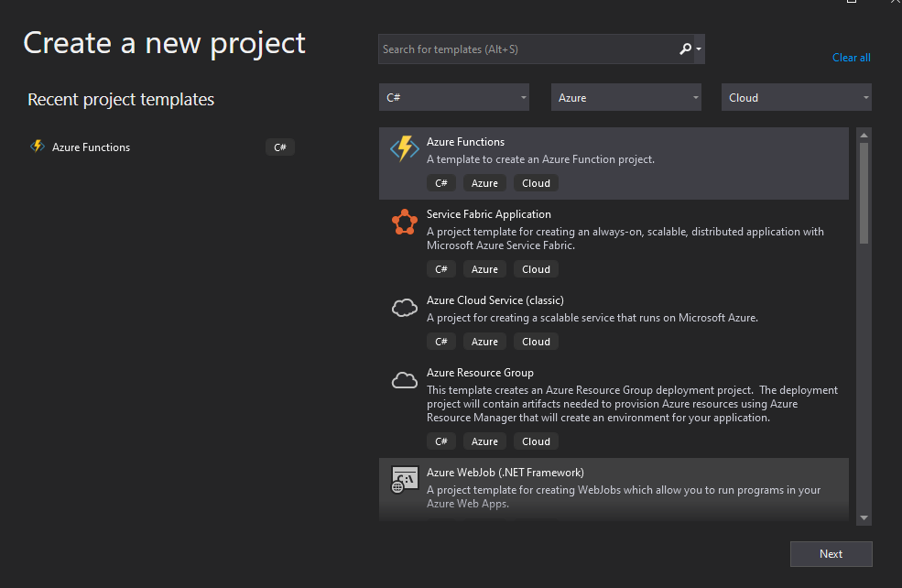Click the Cloud tag under Azure Resource Group

536,441
